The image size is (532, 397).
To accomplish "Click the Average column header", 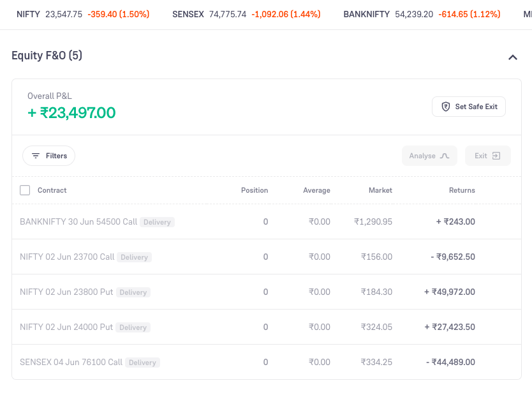I will pyautogui.click(x=316, y=190).
